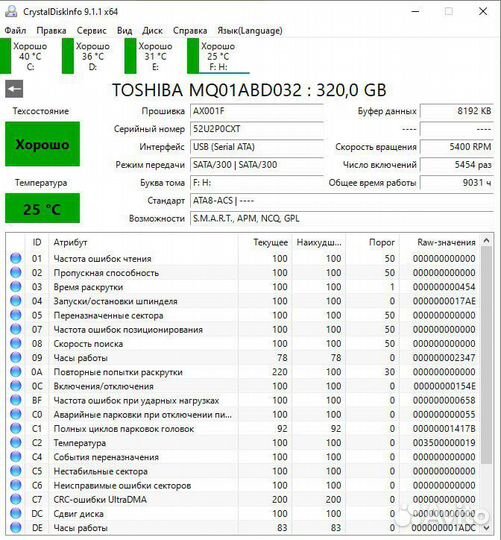Click the serial number field 52U2P0CXT
Screen dimensions: 501x540
click(x=257, y=129)
